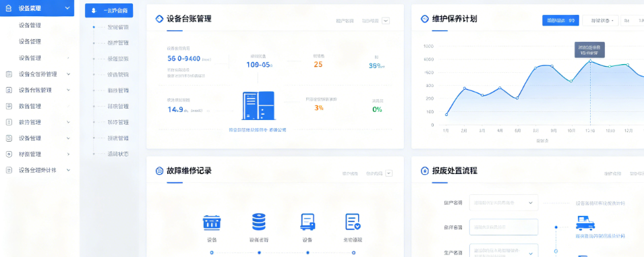This screenshot has height=257, width=644.
Task: Click the icon beside 维护保养计划 title
Action: 425,19
